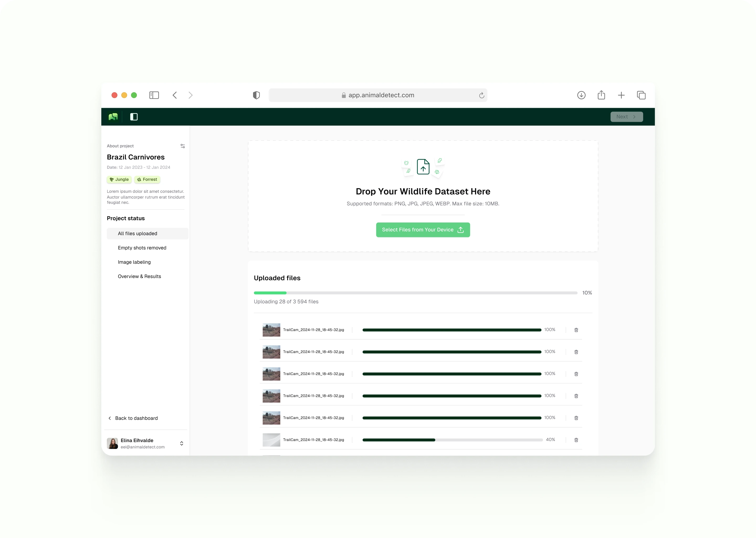Go back with browser chevron
This screenshot has width=756, height=538.
point(175,95)
